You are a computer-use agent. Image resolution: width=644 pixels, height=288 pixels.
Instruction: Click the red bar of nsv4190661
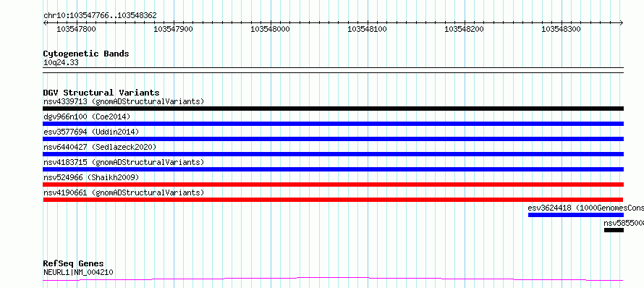[333, 200]
